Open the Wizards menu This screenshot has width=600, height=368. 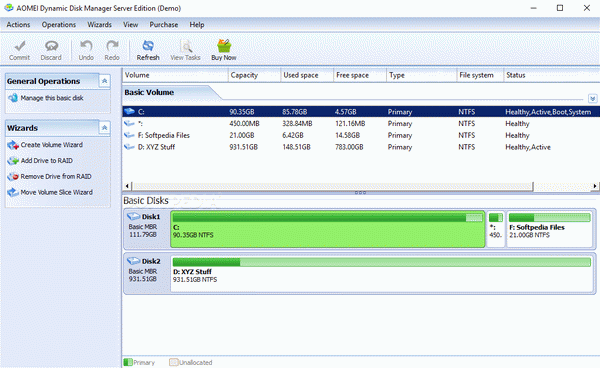[99, 25]
